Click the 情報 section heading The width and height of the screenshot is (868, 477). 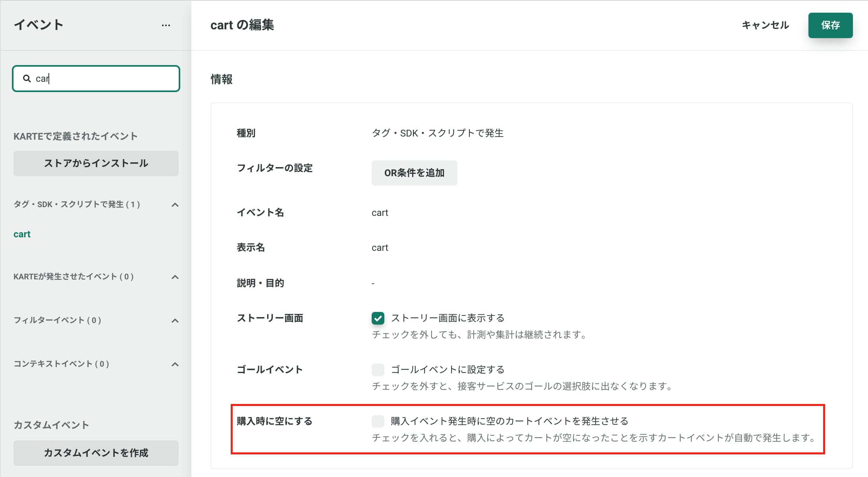(222, 79)
